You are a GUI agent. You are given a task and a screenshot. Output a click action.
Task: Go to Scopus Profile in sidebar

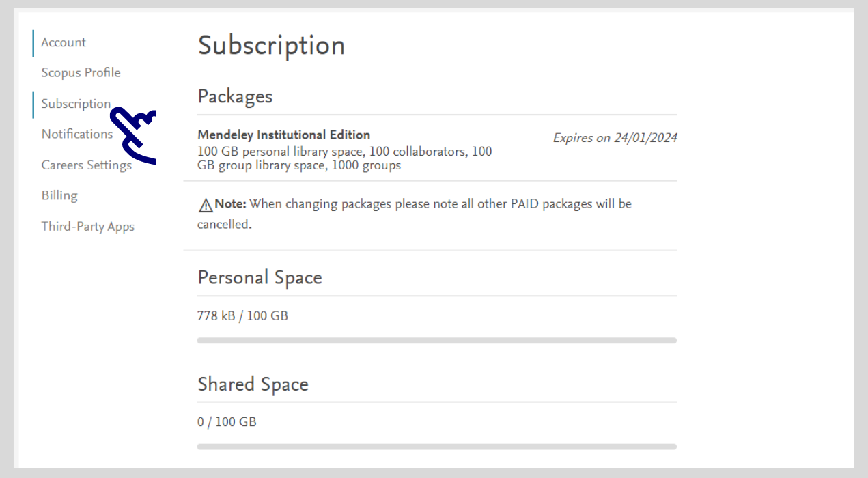pyautogui.click(x=81, y=72)
